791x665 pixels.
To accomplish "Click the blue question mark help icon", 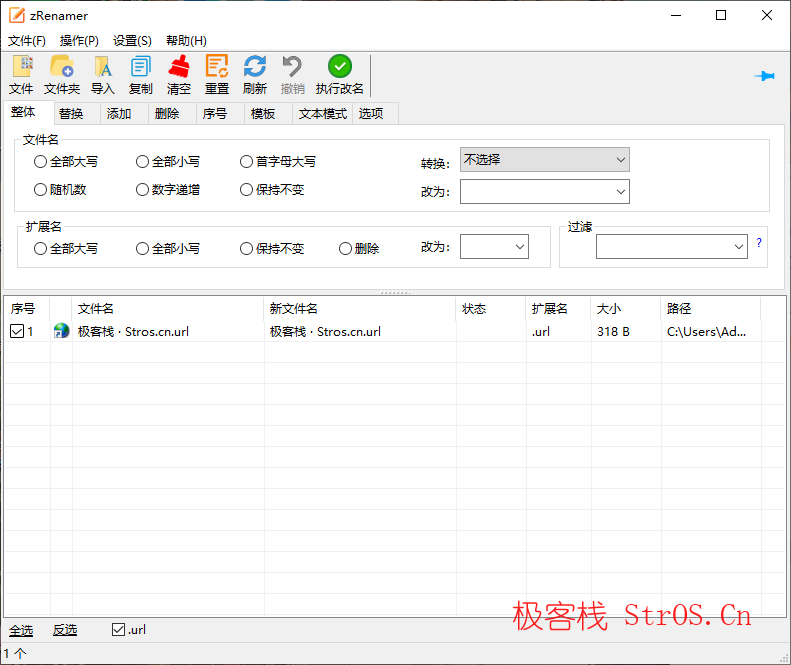I will coord(759,243).
